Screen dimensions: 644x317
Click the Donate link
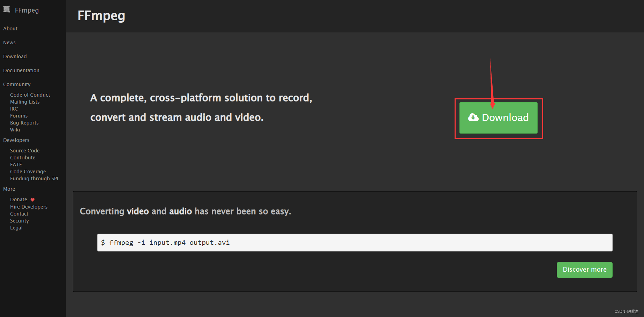(18, 199)
